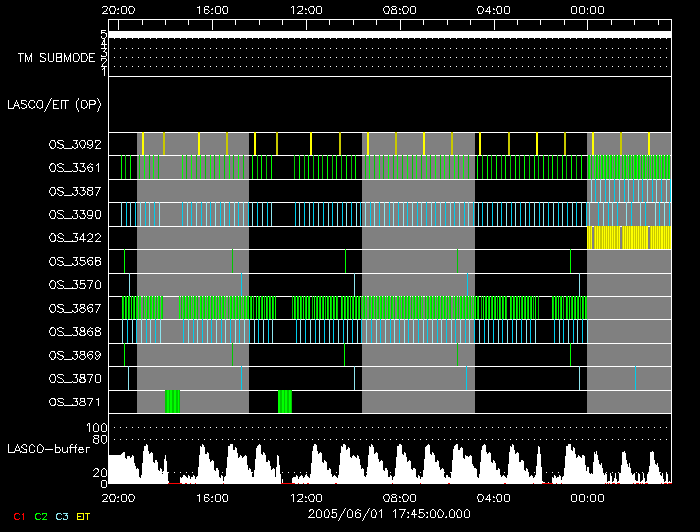Click the 16:00 label on the bottom time axis

coord(212,495)
